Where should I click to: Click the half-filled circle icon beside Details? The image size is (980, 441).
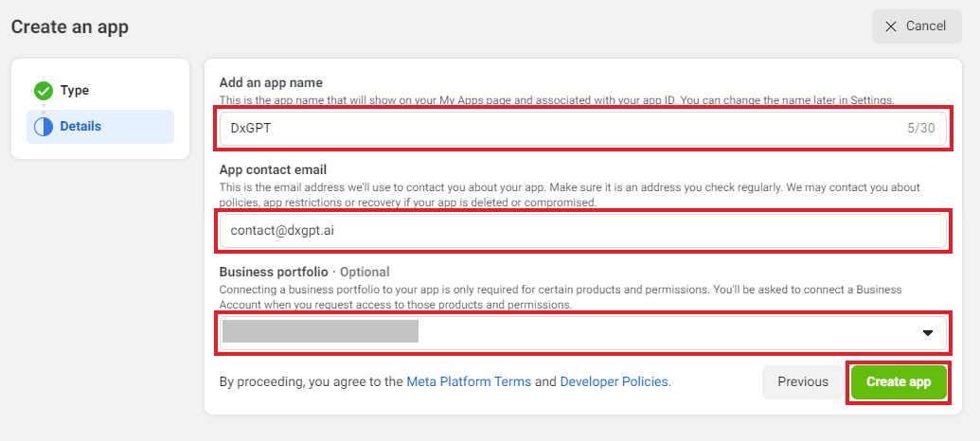coord(43,127)
